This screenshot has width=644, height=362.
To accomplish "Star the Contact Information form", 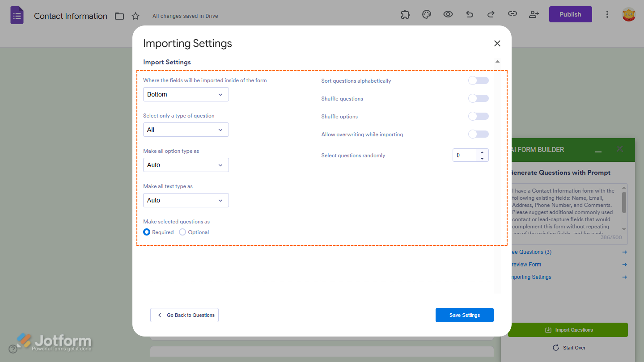I will [x=136, y=16].
